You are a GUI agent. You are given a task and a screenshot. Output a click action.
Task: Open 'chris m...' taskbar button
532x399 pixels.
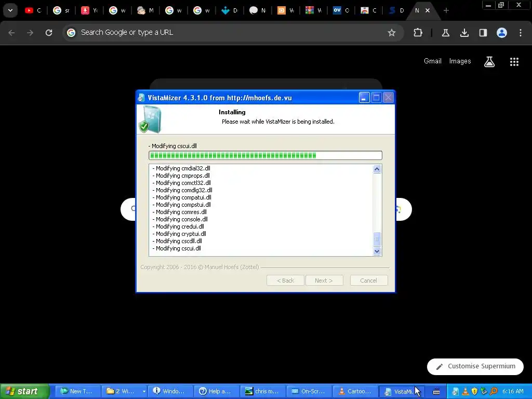(263, 391)
